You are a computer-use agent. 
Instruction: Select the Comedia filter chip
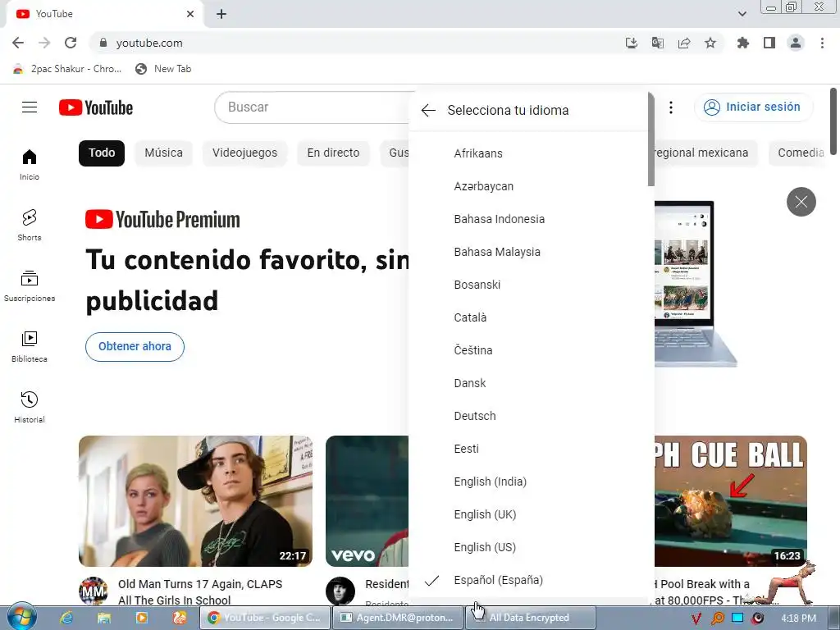797,153
